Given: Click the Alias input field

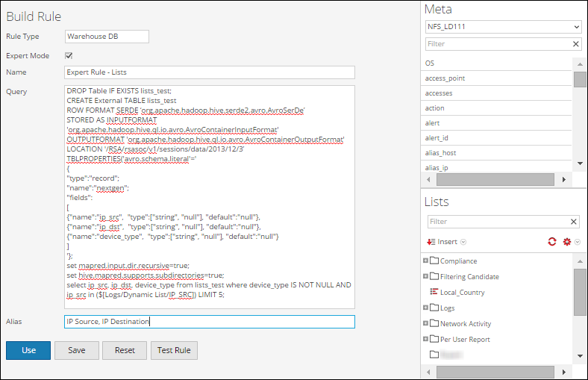Looking at the screenshot, I should [210, 322].
